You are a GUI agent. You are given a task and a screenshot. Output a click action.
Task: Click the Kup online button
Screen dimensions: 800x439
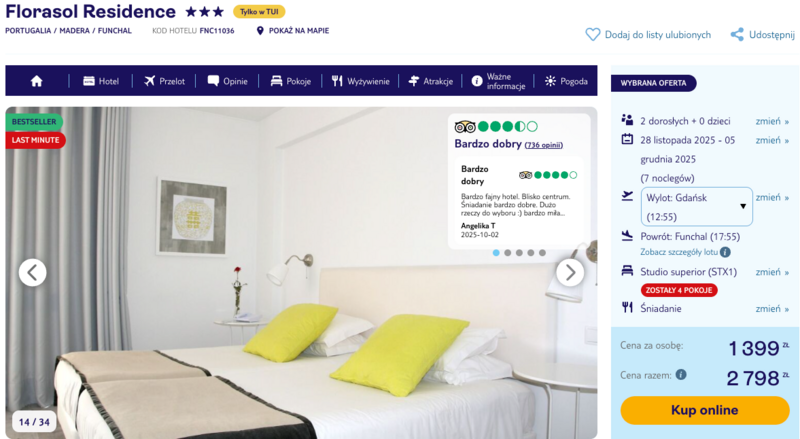[705, 410]
